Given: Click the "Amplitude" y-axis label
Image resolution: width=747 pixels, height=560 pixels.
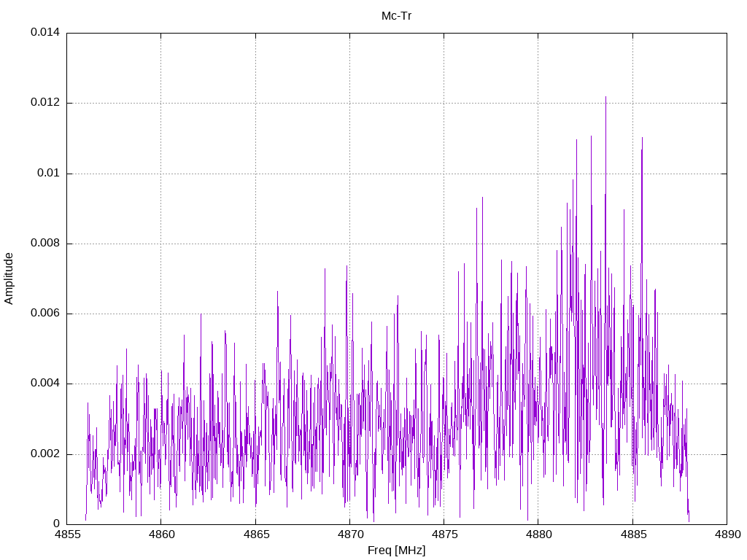Looking at the screenshot, I should pos(9,279).
